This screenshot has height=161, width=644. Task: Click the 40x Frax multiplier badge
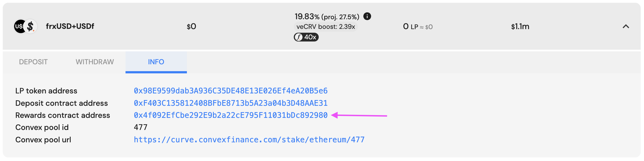pos(306,37)
